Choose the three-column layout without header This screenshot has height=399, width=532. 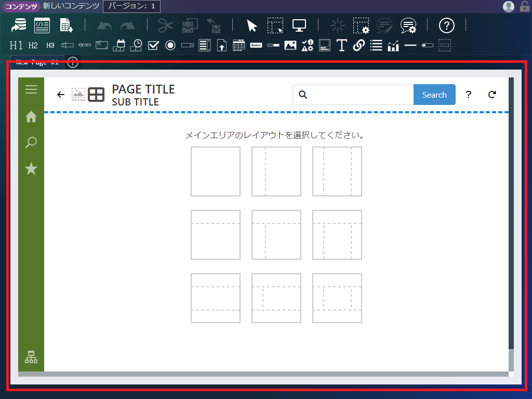[337, 171]
